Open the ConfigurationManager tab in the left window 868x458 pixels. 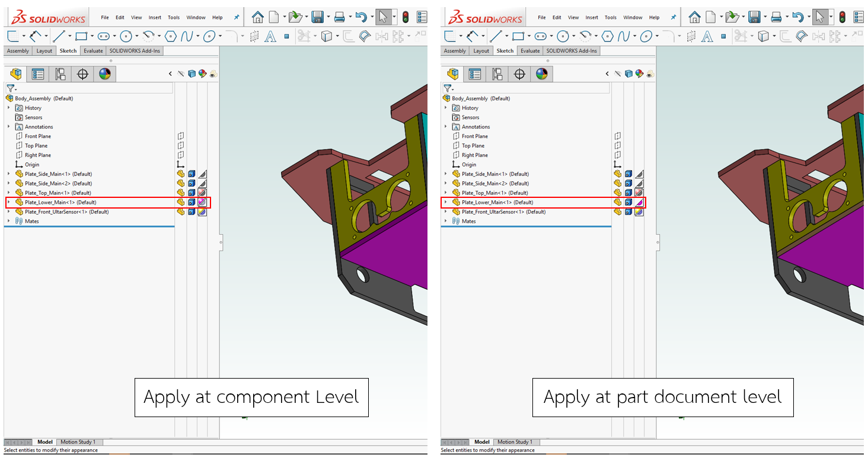(60, 74)
